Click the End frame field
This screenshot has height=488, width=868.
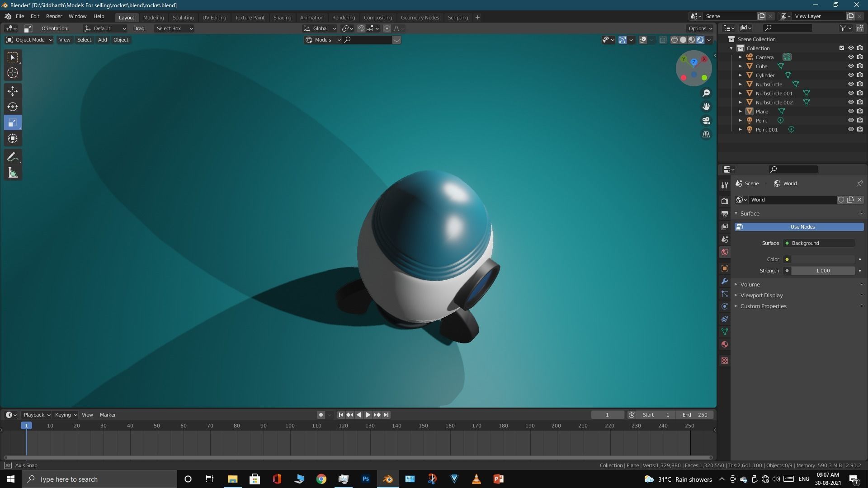point(695,415)
